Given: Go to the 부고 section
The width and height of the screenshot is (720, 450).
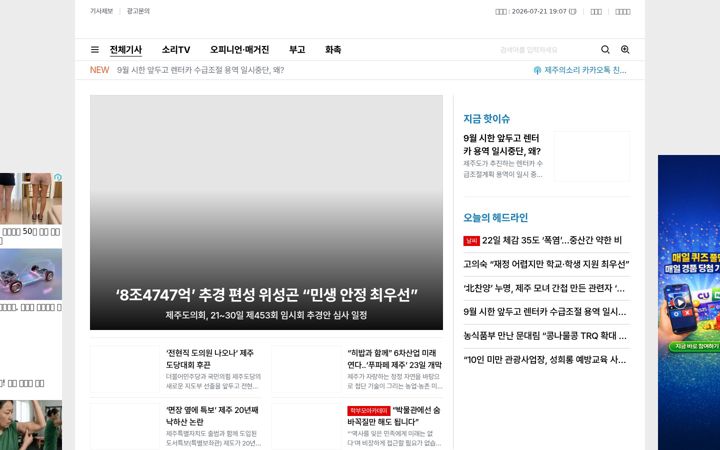Looking at the screenshot, I should pyautogui.click(x=297, y=50).
